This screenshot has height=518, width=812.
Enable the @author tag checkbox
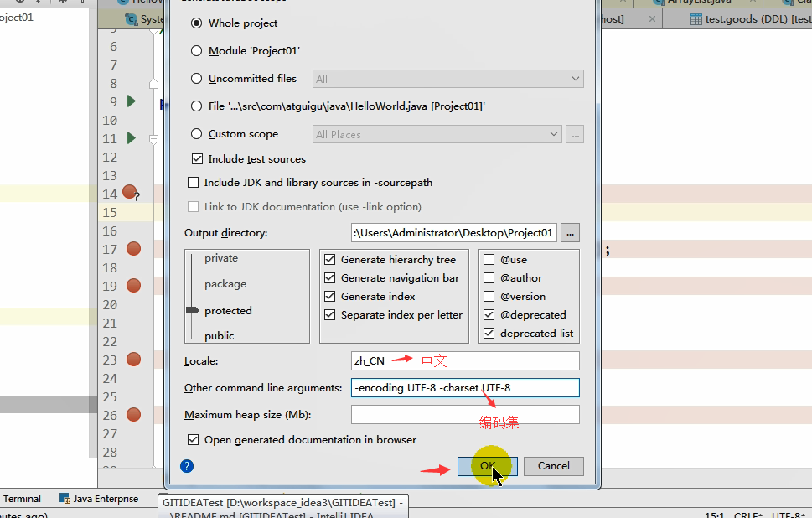point(489,278)
